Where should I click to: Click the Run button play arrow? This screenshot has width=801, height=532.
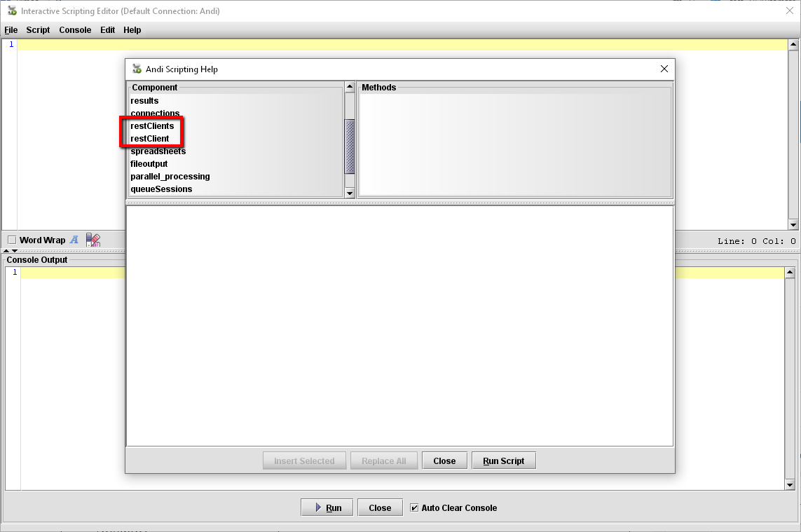tap(318, 507)
